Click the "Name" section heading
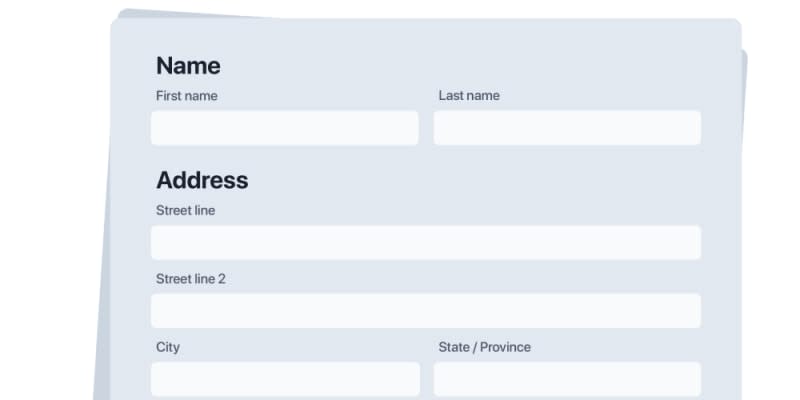Screen dimensions: 800x400 click(188, 66)
